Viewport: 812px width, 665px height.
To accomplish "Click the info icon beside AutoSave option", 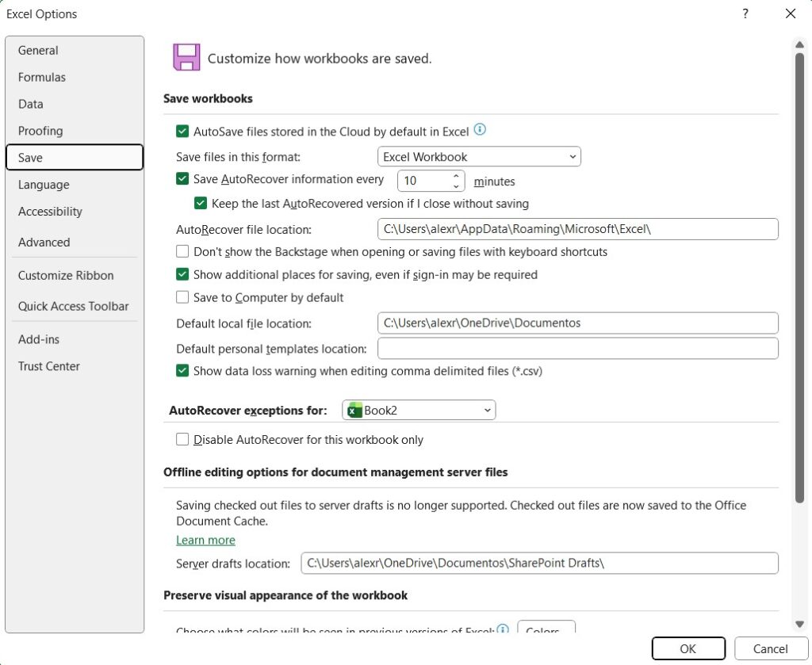I will [481, 128].
